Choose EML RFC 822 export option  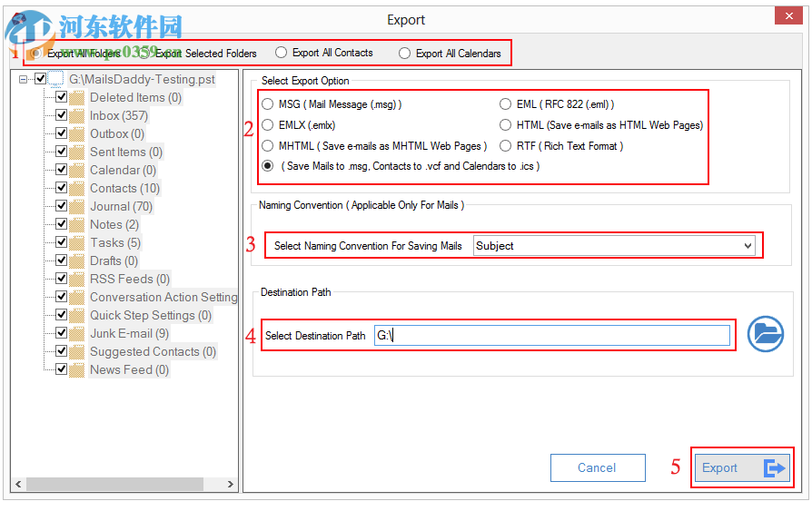point(505,104)
